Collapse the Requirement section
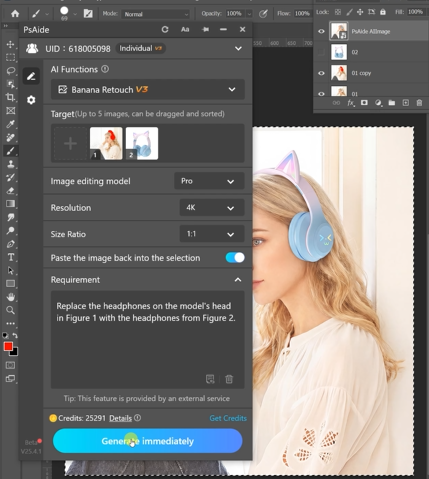This screenshot has width=429, height=479. (238, 280)
